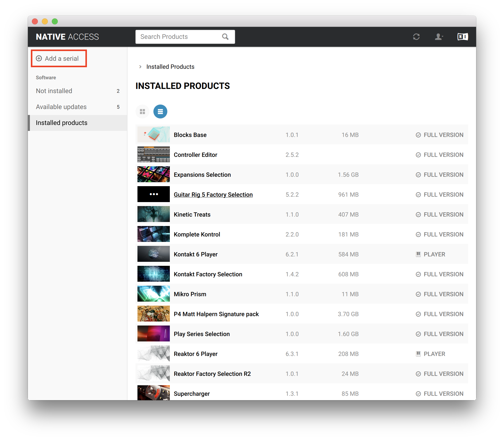Click Full Version checkmark for Blocks Base

point(418,135)
